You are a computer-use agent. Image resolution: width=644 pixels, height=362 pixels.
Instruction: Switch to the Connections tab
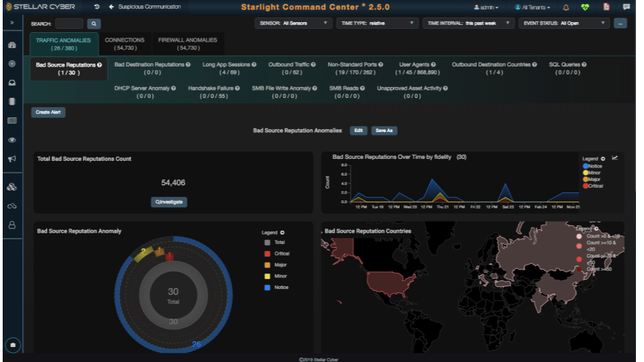(125, 44)
